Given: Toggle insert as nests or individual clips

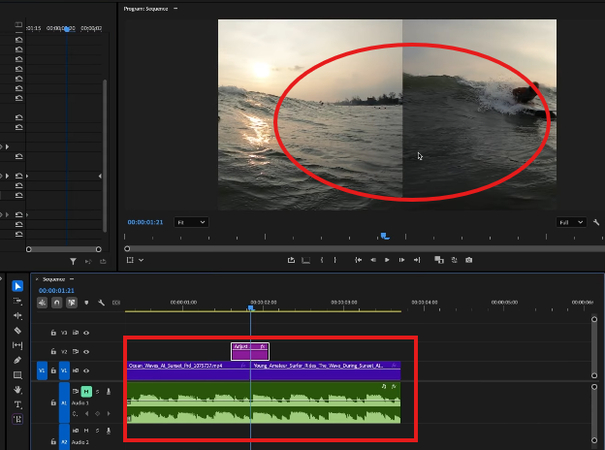Looking at the screenshot, I should (x=42, y=303).
